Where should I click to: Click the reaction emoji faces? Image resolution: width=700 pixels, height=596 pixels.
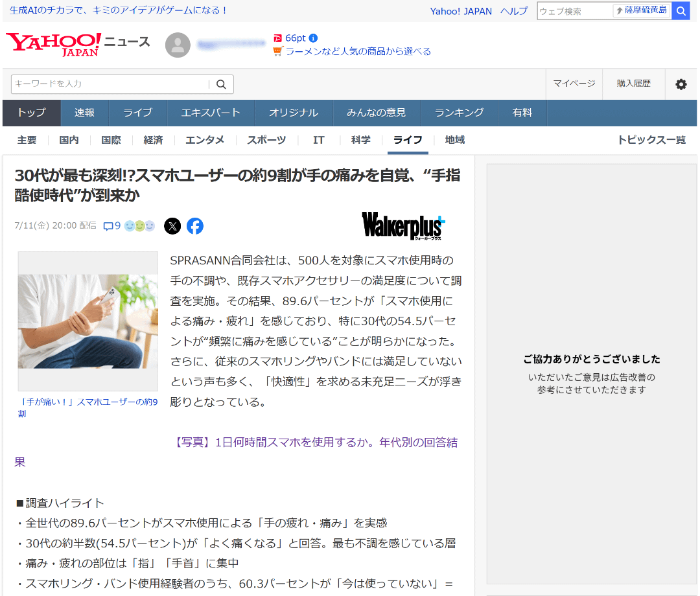tap(139, 226)
